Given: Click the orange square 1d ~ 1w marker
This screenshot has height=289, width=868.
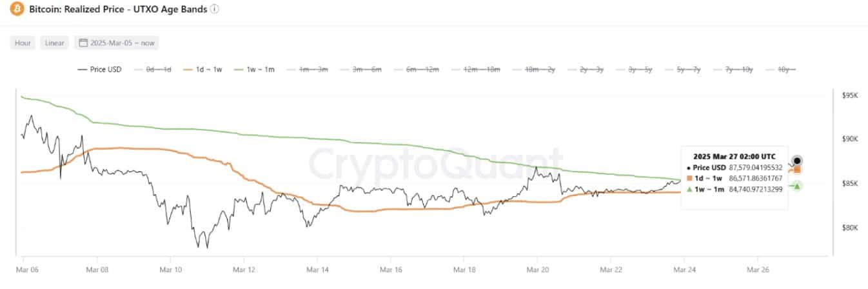Looking at the screenshot, I should (798, 170).
